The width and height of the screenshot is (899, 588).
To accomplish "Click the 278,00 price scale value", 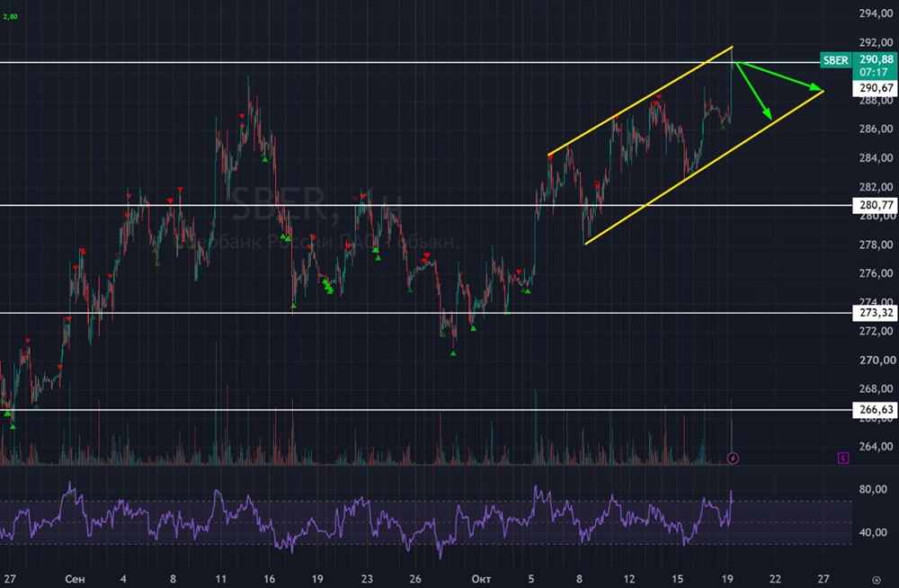I will pyautogui.click(x=876, y=245).
